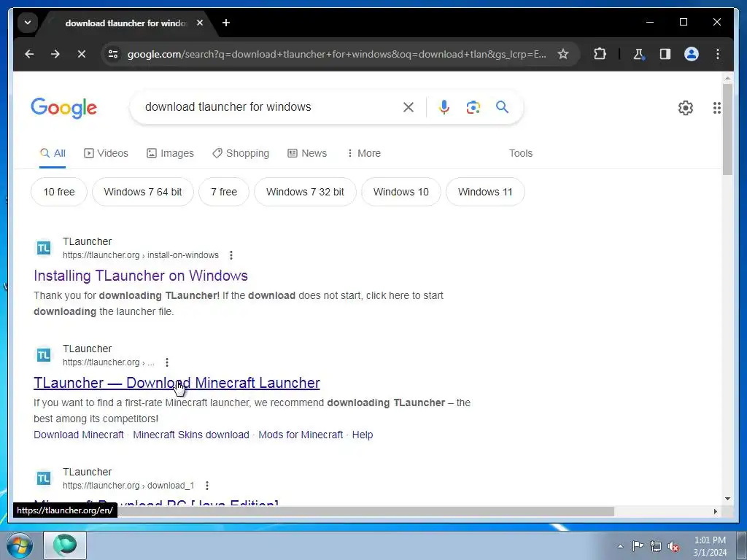Open the 'Mods for Minecraft' sitelink

(x=301, y=435)
